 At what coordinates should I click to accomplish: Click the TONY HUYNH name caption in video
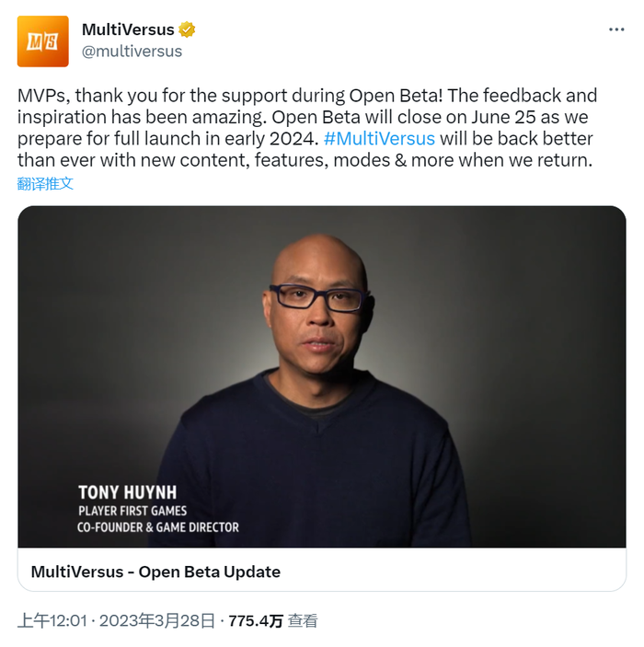click(128, 492)
